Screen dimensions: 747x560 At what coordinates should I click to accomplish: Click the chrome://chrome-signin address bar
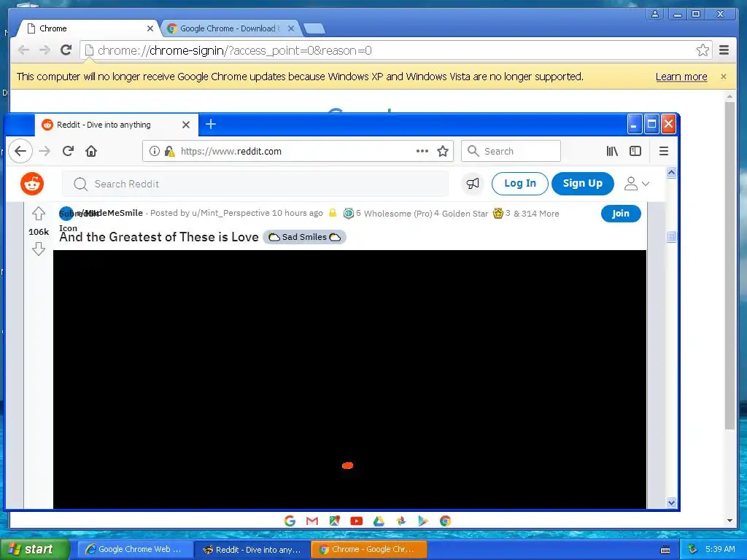(x=396, y=50)
